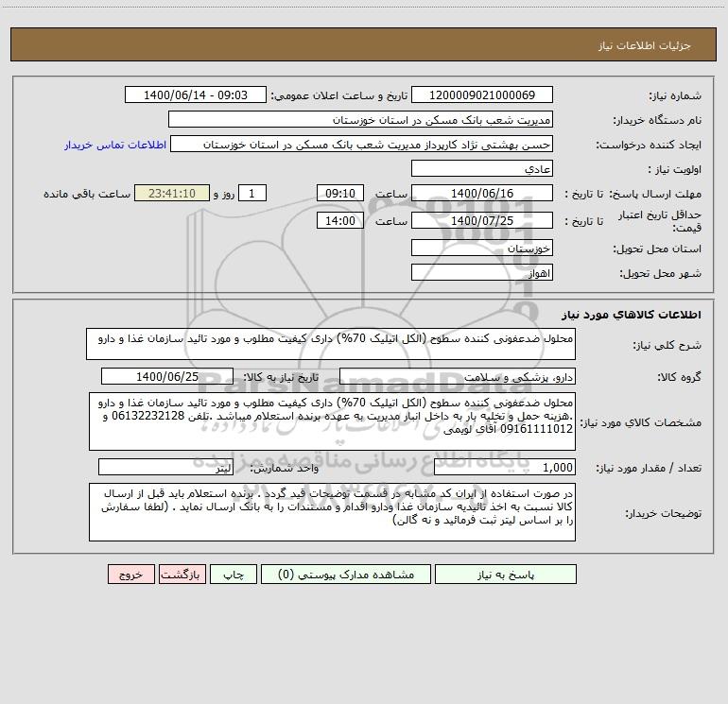This screenshot has height=704, width=728.
Task: Click the بازگشت back button
Action: point(182,574)
